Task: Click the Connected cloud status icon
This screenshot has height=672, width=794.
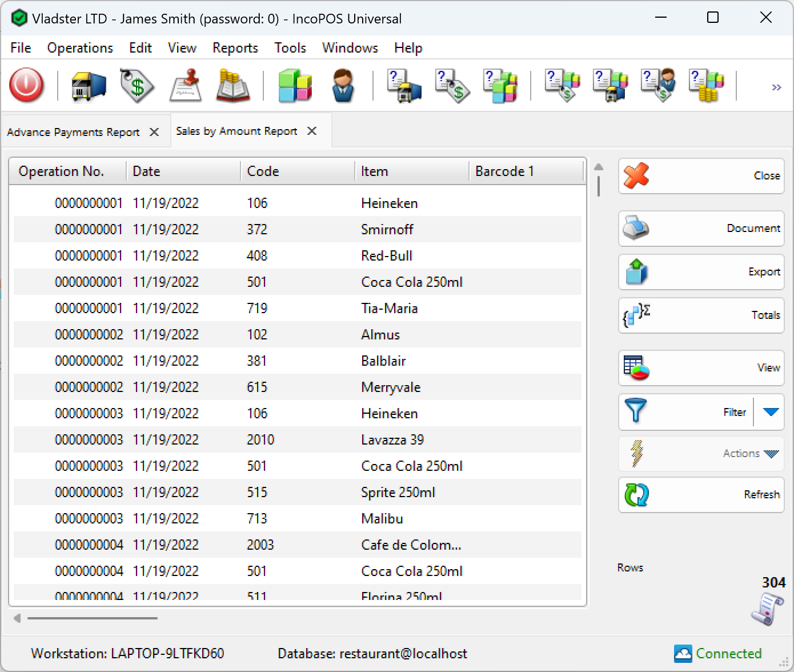Action: (x=683, y=653)
